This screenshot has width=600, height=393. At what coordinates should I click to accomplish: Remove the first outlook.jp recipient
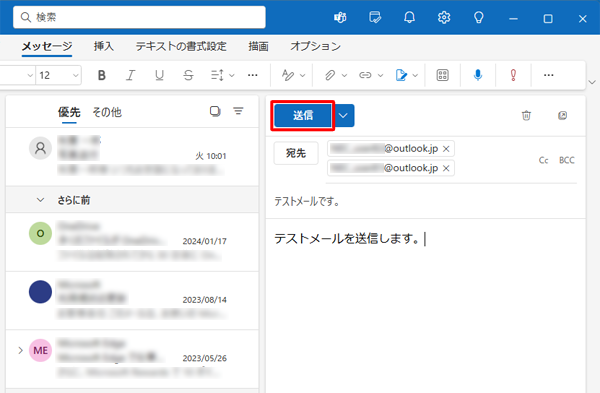(446, 149)
